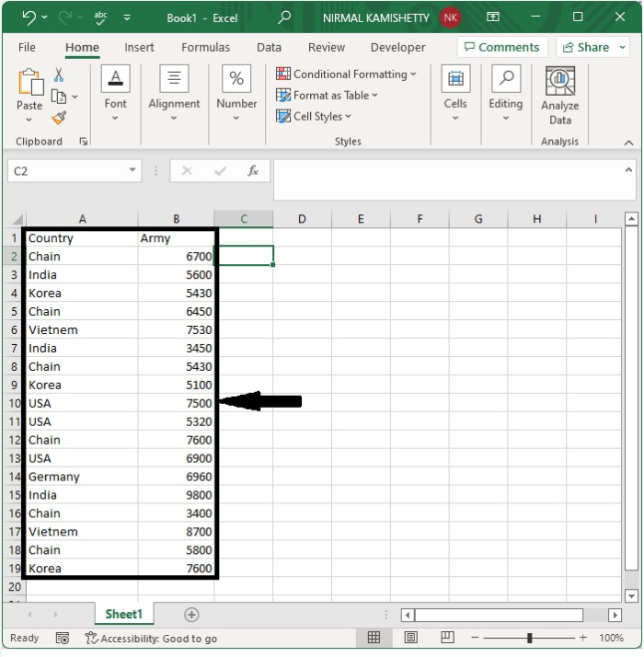Select the Format Painter brush
Viewport: 644px width, 657px height.
[59, 118]
